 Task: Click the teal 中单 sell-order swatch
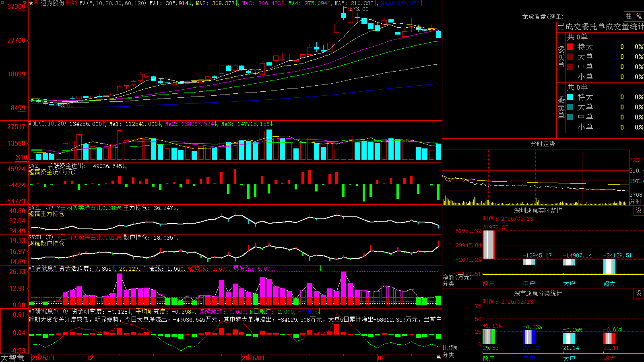(570, 117)
